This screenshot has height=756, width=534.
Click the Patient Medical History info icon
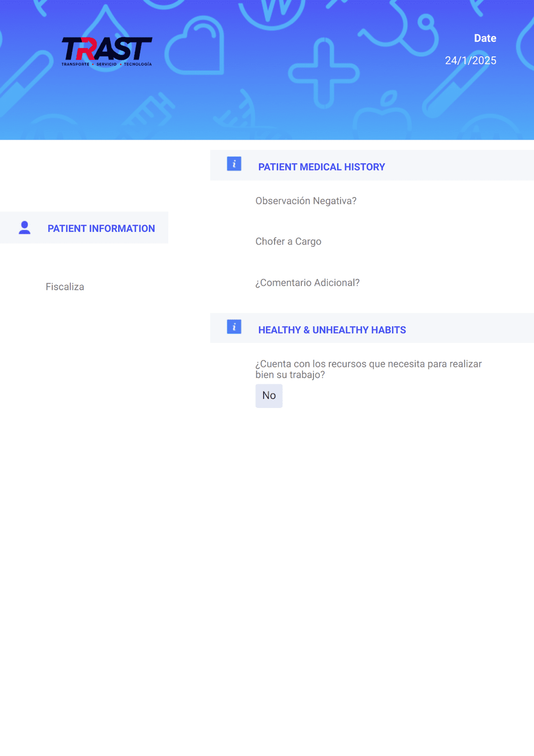tap(234, 164)
